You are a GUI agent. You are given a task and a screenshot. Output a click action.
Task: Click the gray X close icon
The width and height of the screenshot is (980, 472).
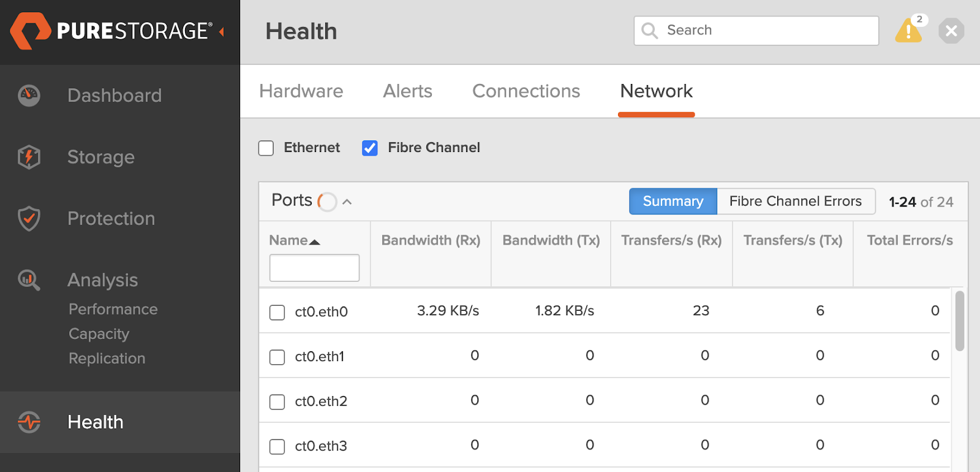pyautogui.click(x=951, y=31)
